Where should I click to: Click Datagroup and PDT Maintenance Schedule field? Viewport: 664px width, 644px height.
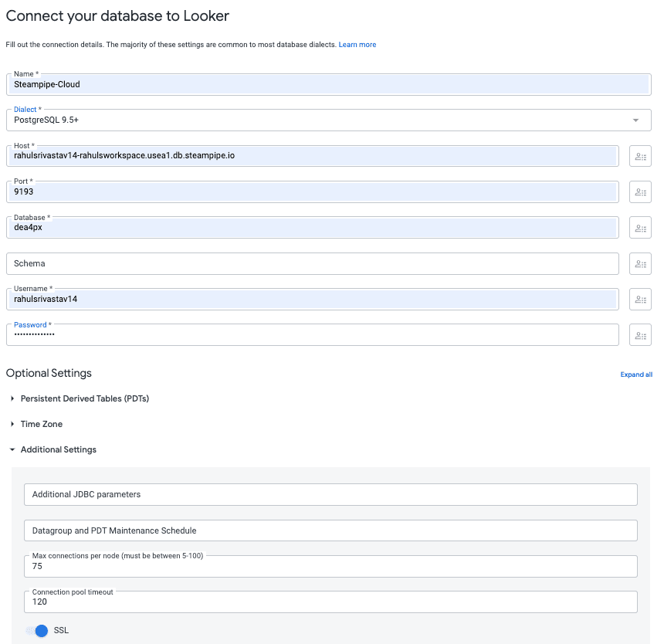[x=330, y=530]
